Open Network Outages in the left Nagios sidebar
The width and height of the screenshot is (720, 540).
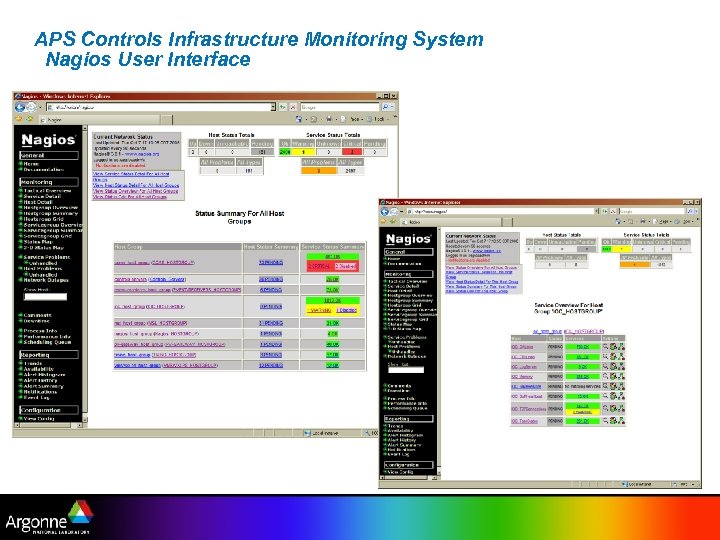(x=46, y=280)
